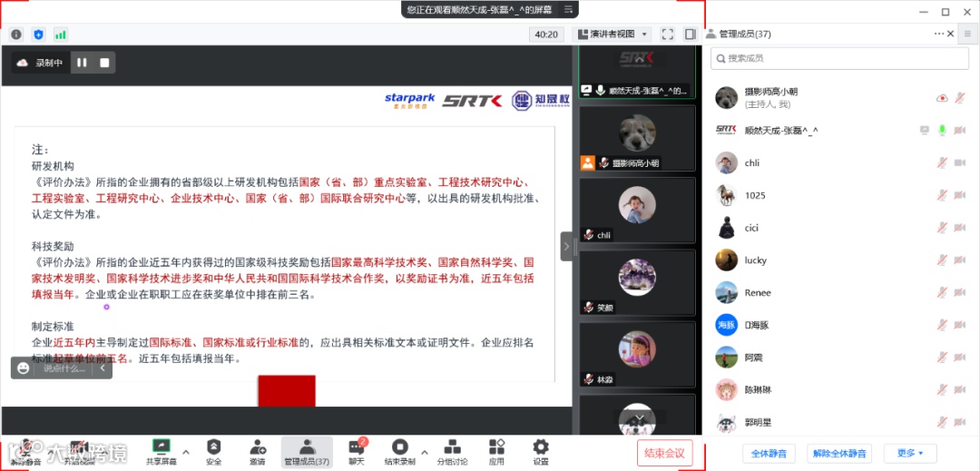The image size is (980, 471).
Task: Click the blue security shield icon
Action: click(x=38, y=34)
